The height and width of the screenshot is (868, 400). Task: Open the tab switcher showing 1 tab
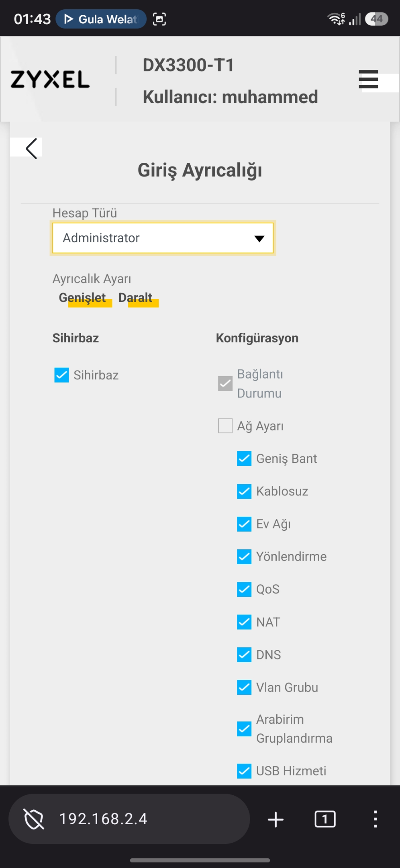(x=325, y=819)
